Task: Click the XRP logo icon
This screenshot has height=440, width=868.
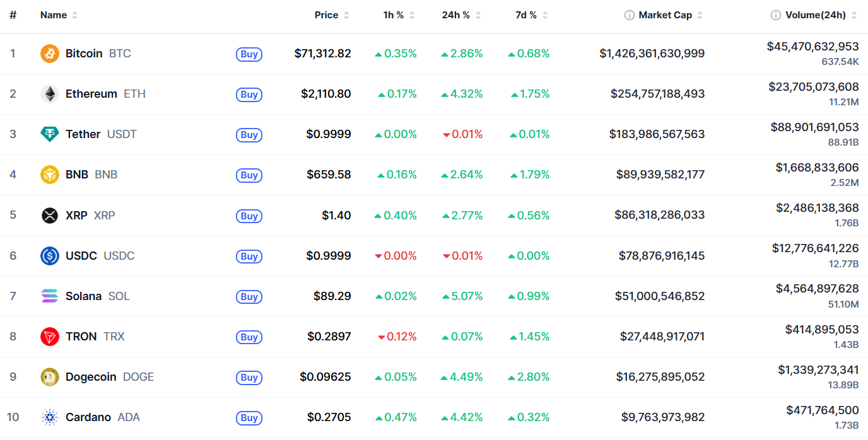Action: (x=50, y=215)
